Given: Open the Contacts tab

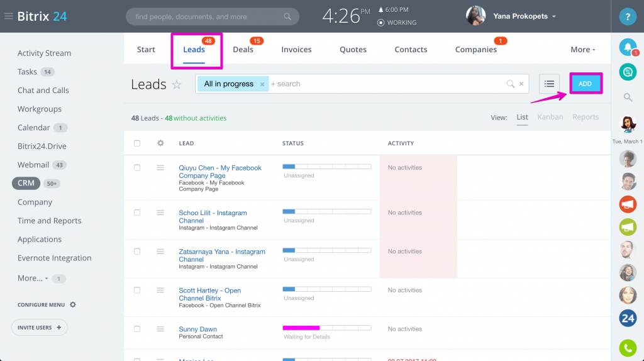Looking at the screenshot, I should (411, 49).
